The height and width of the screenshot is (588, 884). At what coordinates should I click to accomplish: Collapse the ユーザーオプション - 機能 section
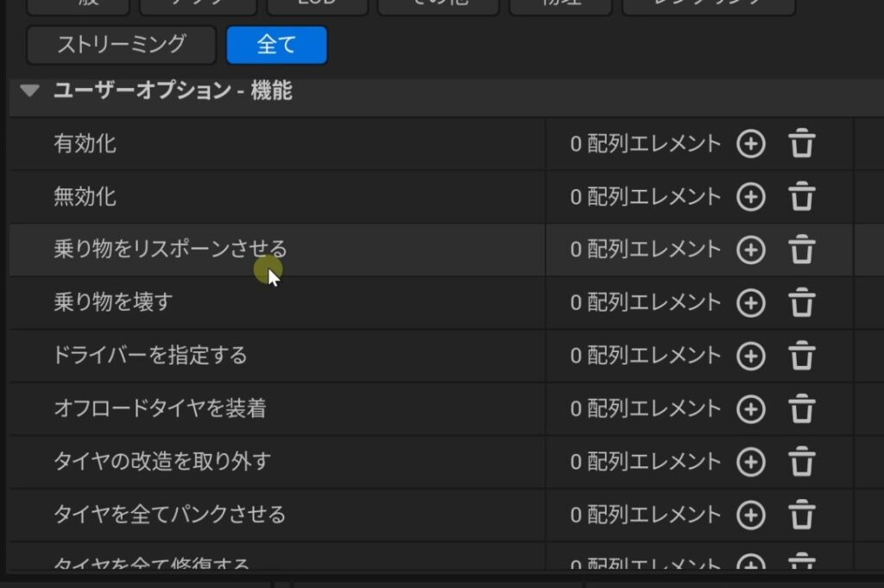[30, 91]
